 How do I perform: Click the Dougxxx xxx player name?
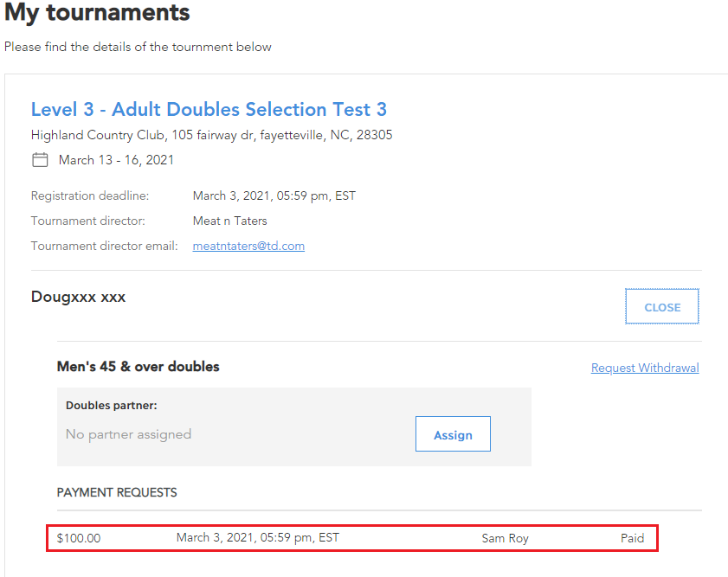[x=79, y=297]
